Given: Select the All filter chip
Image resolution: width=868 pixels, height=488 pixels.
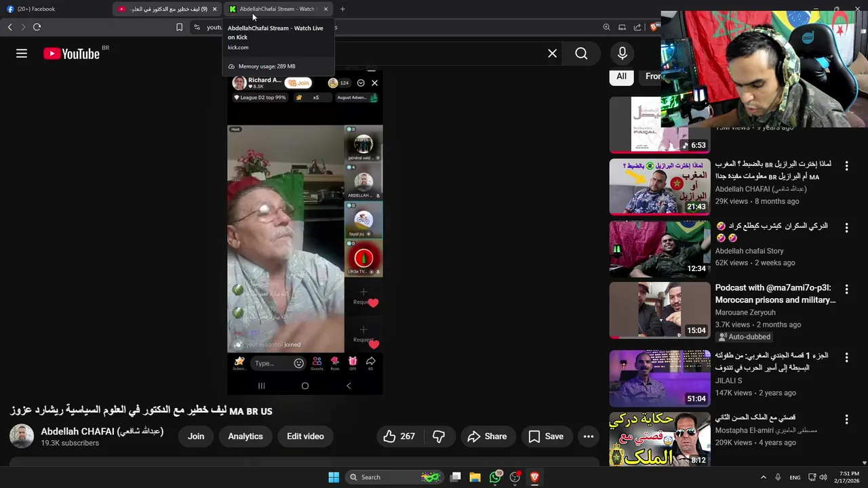Looking at the screenshot, I should point(621,76).
